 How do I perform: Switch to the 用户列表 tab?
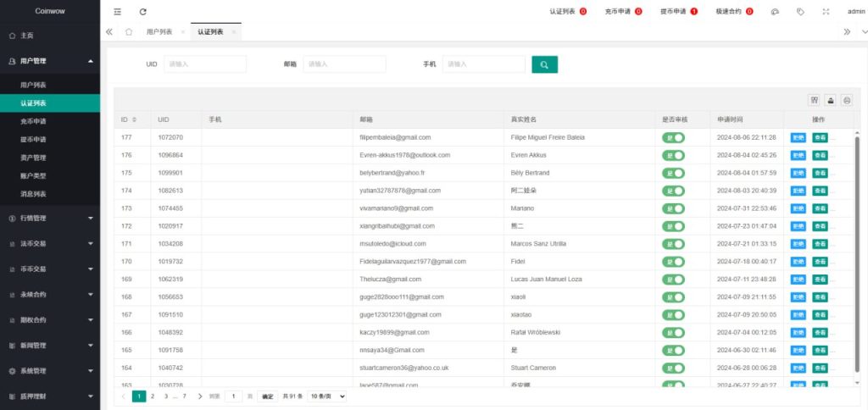[159, 32]
